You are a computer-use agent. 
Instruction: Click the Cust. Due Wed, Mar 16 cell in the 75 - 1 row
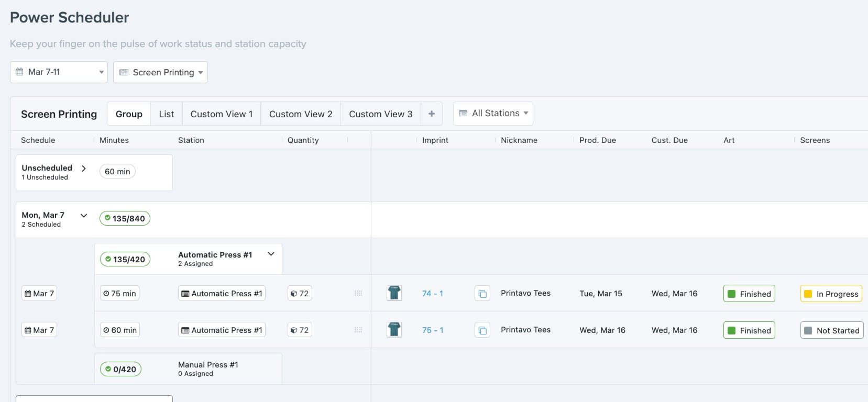coord(675,330)
